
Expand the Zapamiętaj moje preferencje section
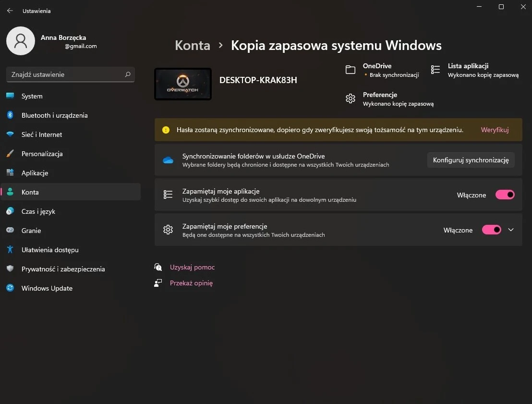click(x=511, y=230)
